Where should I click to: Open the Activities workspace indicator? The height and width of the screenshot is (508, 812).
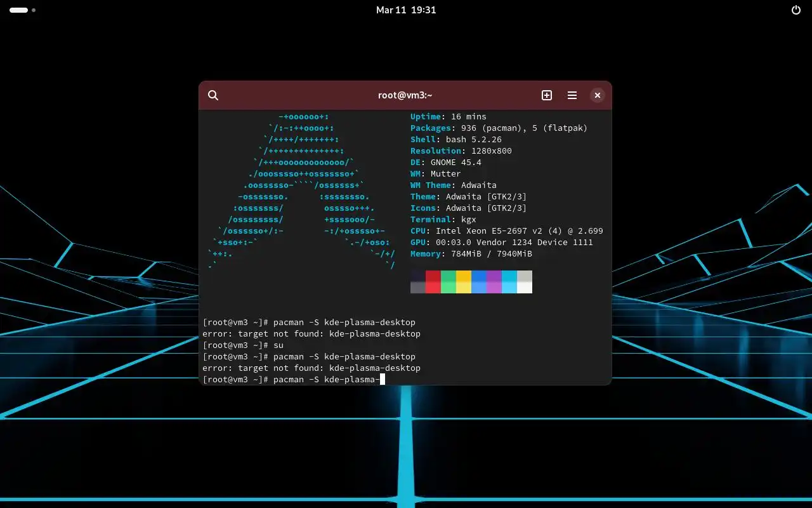tap(22, 10)
